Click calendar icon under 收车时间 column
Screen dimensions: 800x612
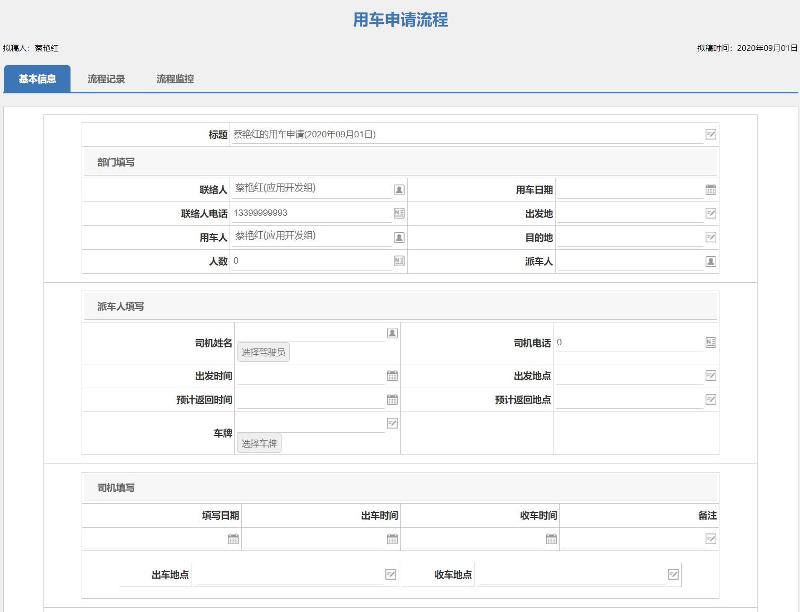pyautogui.click(x=551, y=539)
